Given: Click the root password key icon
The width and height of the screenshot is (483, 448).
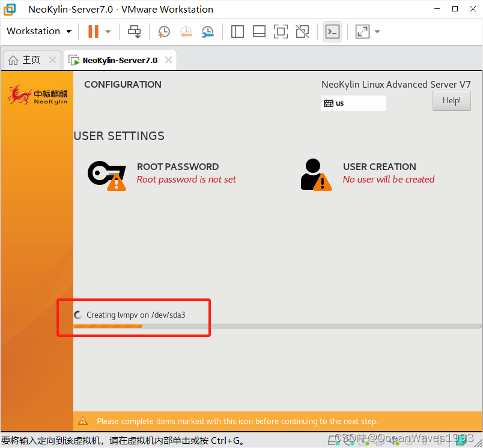Looking at the screenshot, I should point(107,175).
